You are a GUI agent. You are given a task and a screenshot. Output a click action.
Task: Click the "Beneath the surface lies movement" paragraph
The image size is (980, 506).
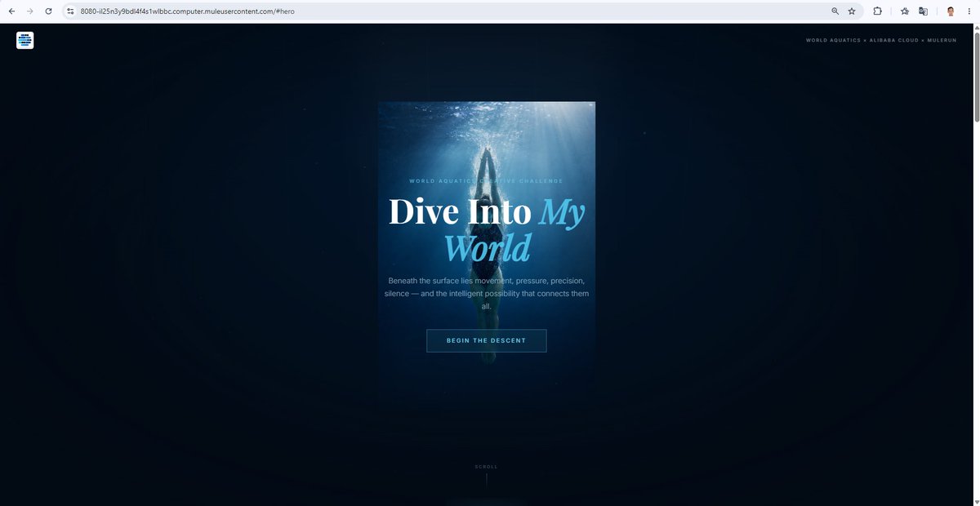487,293
